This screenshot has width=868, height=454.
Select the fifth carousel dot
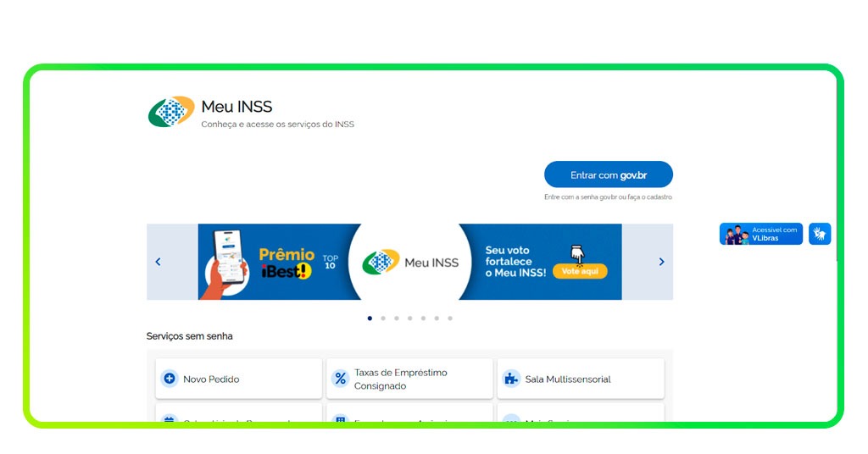(x=423, y=318)
